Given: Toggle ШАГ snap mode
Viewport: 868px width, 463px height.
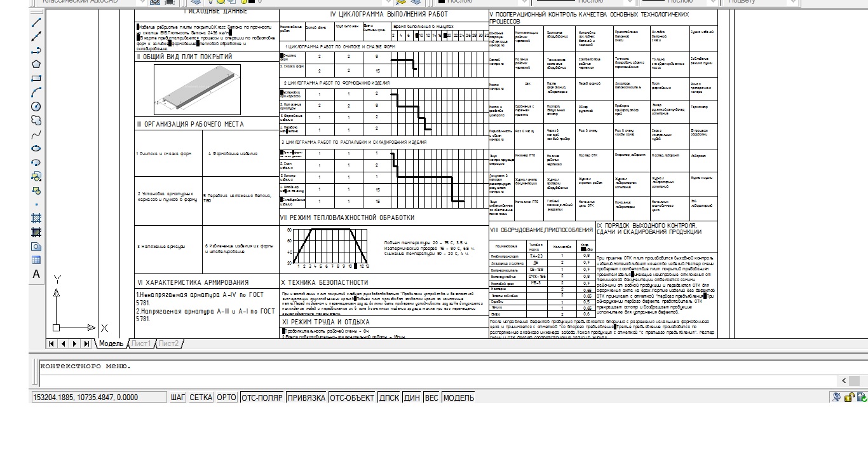Looking at the screenshot, I should click(178, 397).
